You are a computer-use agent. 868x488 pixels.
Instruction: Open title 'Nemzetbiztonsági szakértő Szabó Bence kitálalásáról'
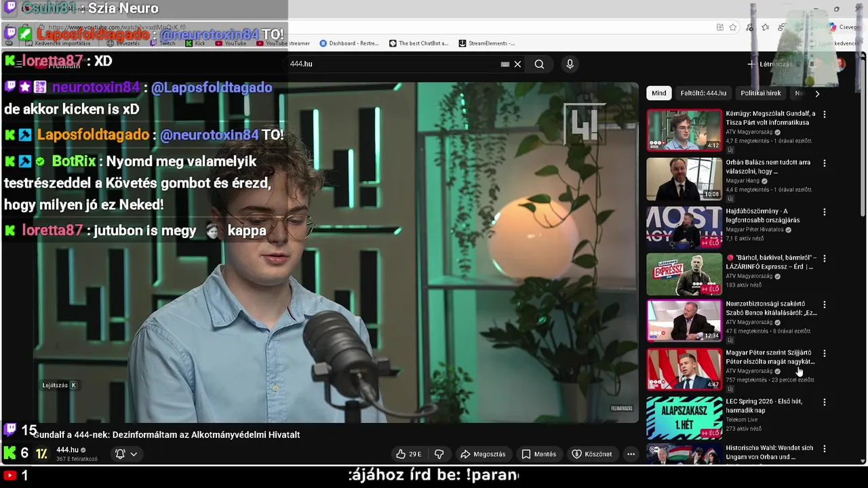point(771,308)
